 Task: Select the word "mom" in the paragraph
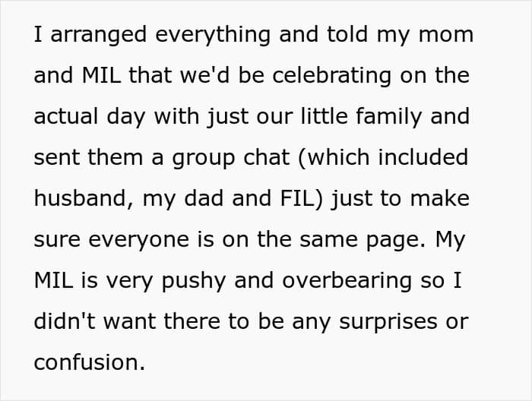(x=446, y=35)
